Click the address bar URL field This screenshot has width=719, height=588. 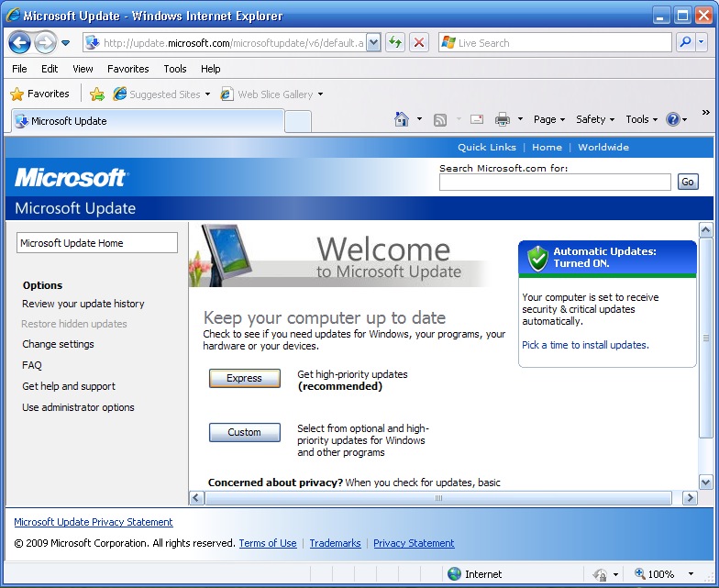226,43
